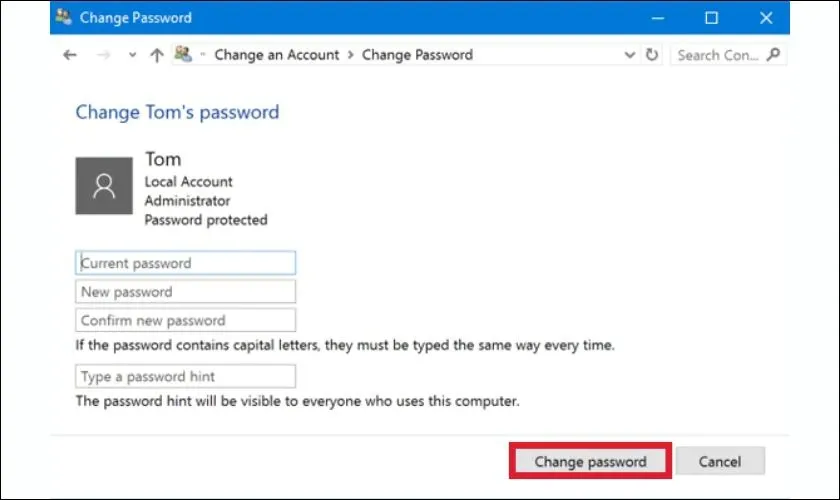Viewport: 840px width, 500px height.
Task: Cancel the password change
Action: click(720, 462)
